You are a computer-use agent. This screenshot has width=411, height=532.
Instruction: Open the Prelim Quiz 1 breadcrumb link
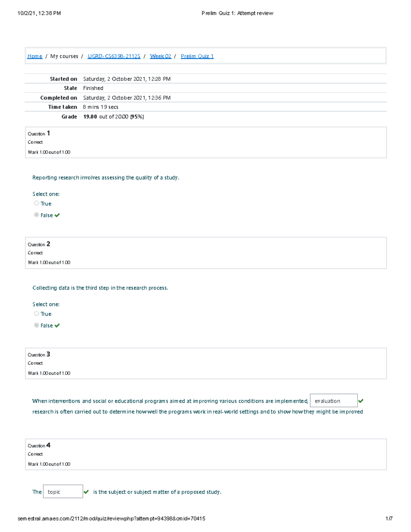(197, 56)
